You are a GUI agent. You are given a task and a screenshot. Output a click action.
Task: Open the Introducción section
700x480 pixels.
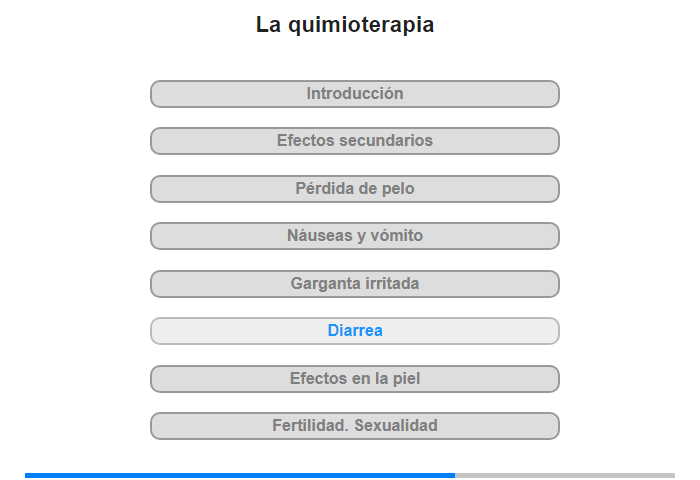354,94
